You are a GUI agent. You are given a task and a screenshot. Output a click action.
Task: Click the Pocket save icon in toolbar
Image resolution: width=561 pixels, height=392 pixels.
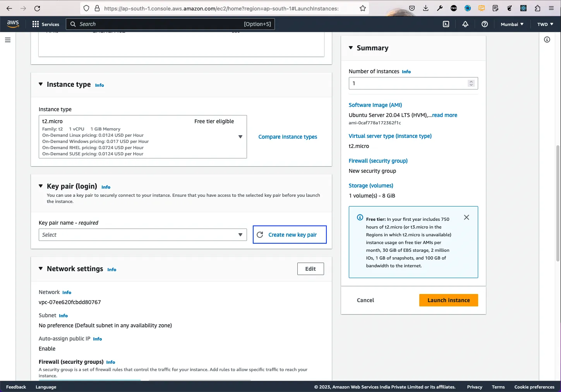412,8
